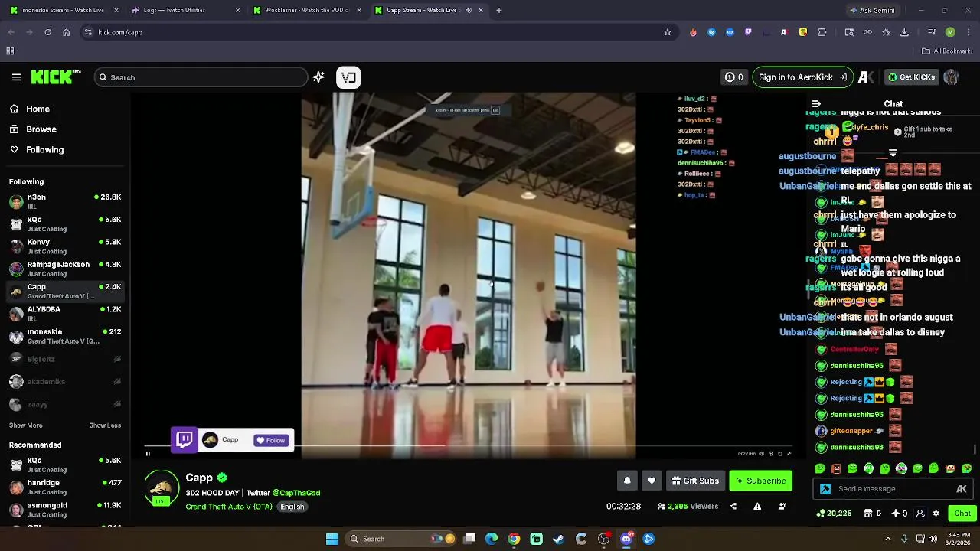Click the Get KICKs button
This screenshot has height=551, width=980.
(x=911, y=77)
